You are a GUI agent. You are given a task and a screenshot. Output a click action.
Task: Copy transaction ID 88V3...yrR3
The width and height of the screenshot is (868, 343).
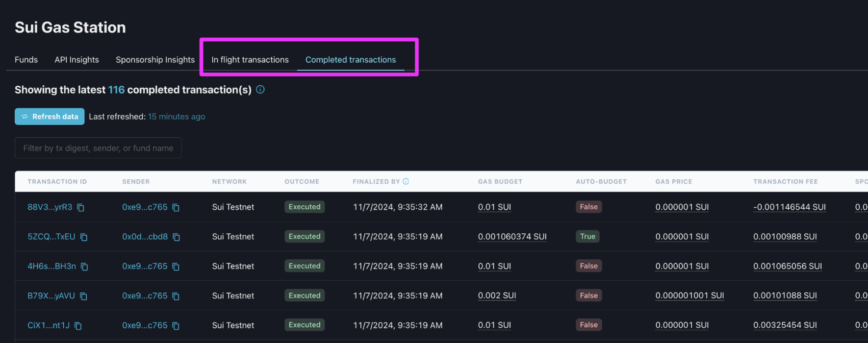point(81,207)
